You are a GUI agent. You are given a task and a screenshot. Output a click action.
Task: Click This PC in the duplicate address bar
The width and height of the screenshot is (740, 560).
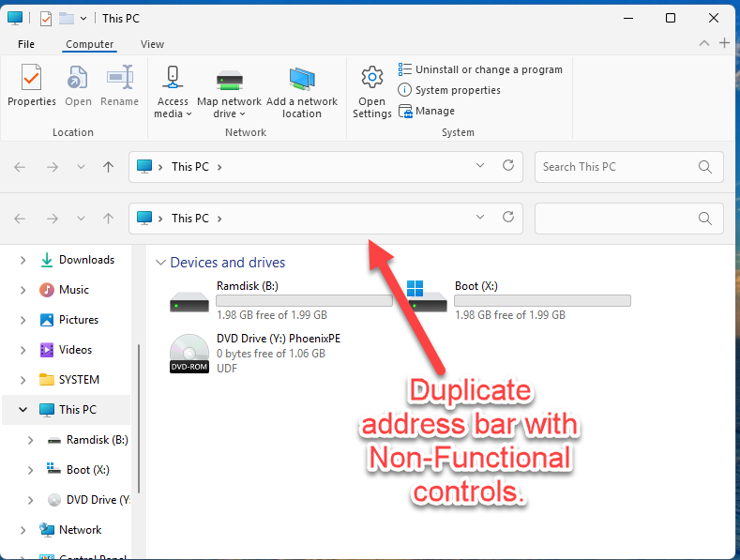click(189, 219)
